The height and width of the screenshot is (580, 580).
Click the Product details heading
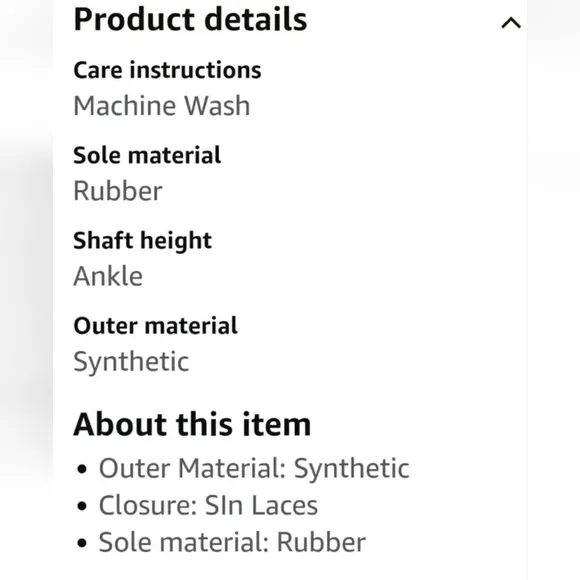(x=190, y=19)
